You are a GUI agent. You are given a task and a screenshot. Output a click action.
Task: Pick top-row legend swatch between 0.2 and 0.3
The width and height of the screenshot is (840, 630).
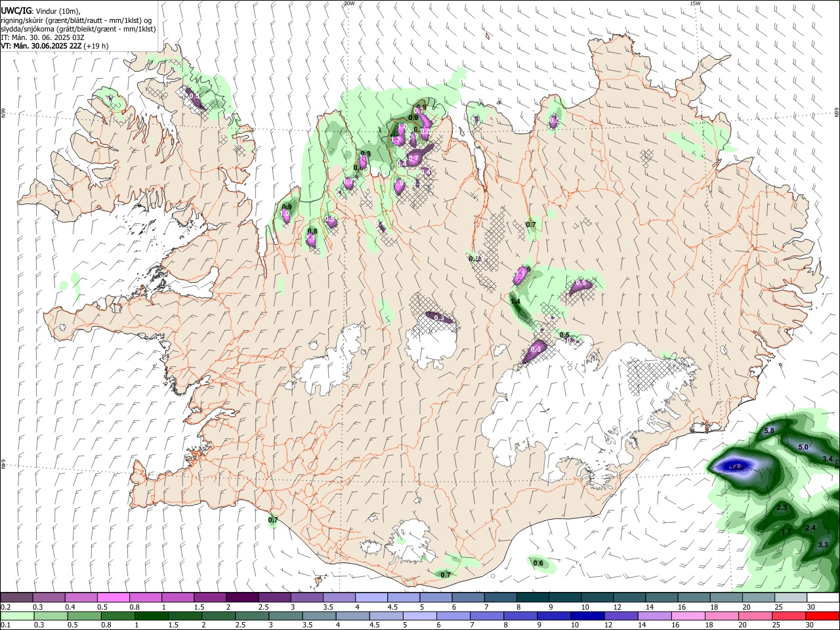16,598
